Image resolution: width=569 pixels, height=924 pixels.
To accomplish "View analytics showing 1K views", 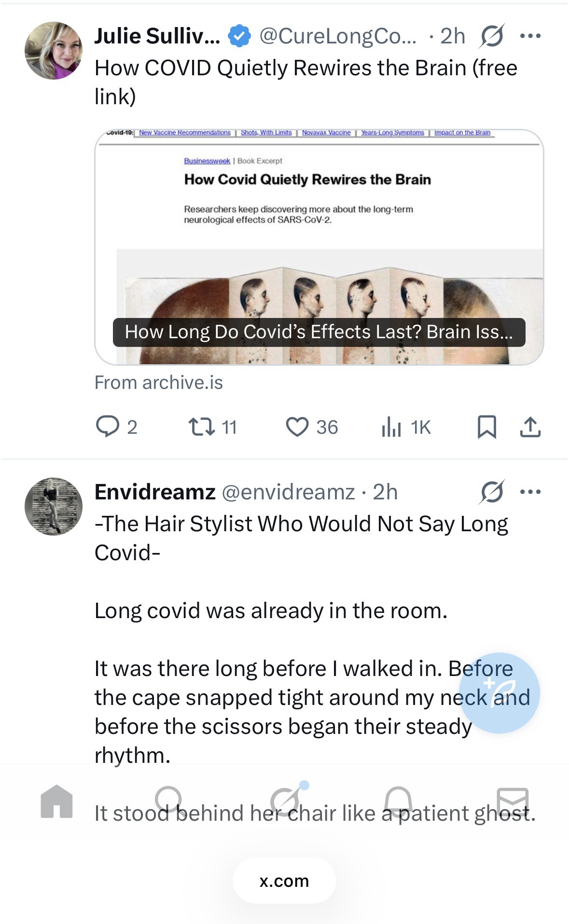I will coord(391,427).
